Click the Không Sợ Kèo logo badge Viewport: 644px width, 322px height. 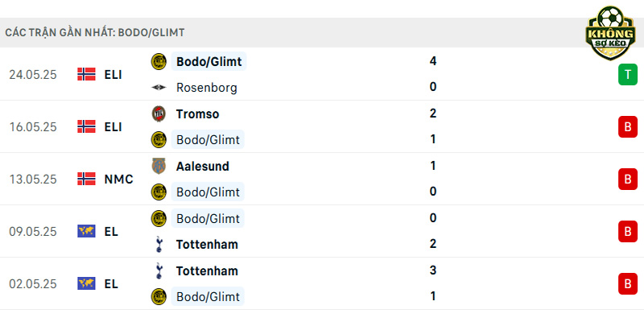610,33
